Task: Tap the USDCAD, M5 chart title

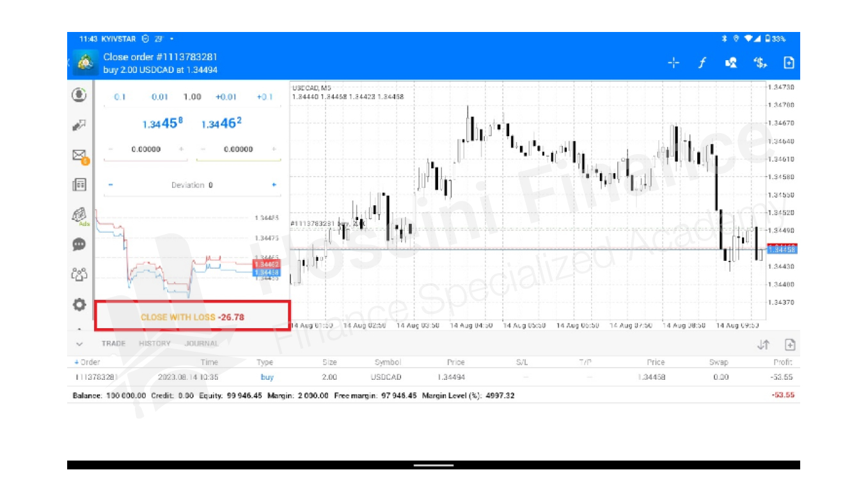Action: click(312, 88)
